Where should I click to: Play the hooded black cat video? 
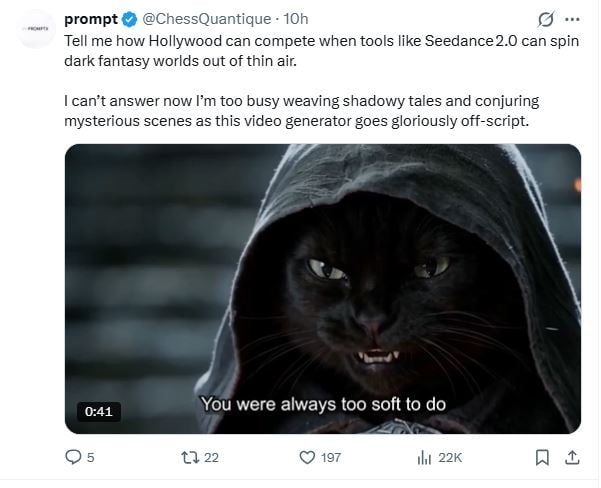(x=323, y=288)
